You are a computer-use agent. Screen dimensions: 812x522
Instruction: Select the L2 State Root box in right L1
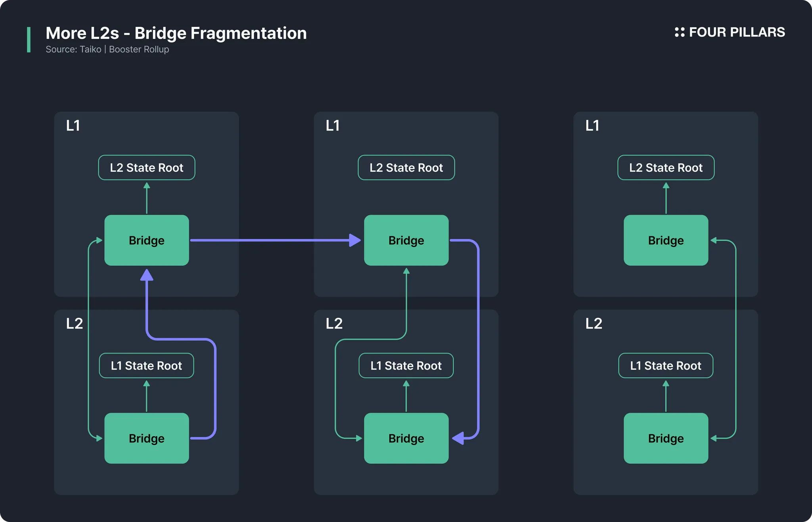(666, 167)
